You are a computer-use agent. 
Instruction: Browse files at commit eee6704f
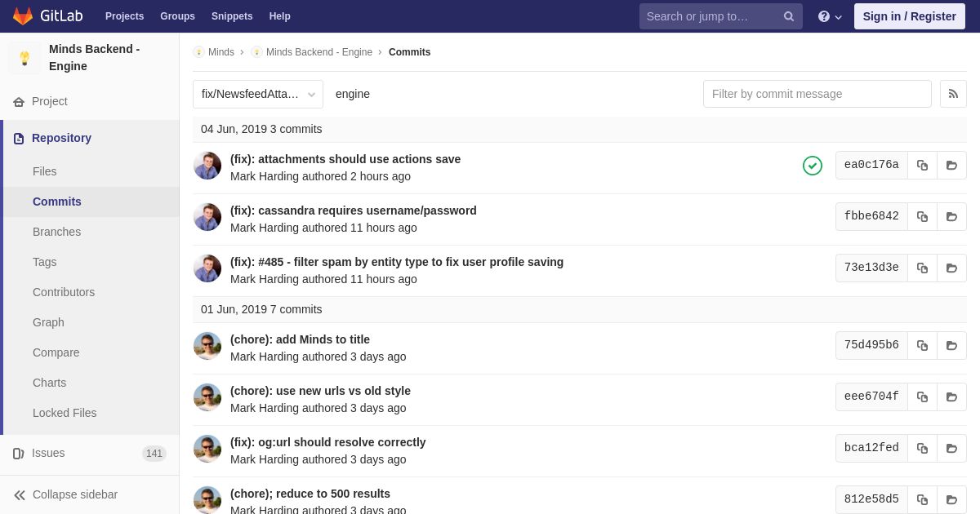click(x=951, y=397)
